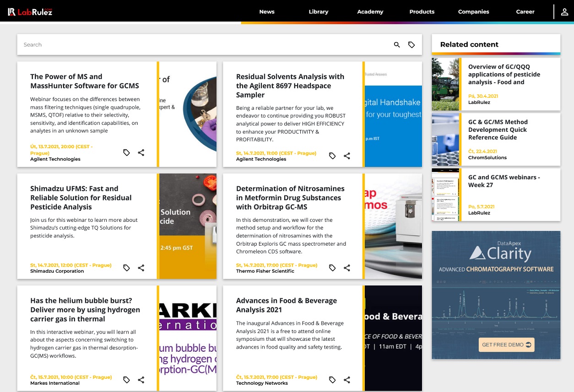The width and height of the screenshot is (574, 392).
Task: Click the LabRulez logo
Action: (x=30, y=12)
